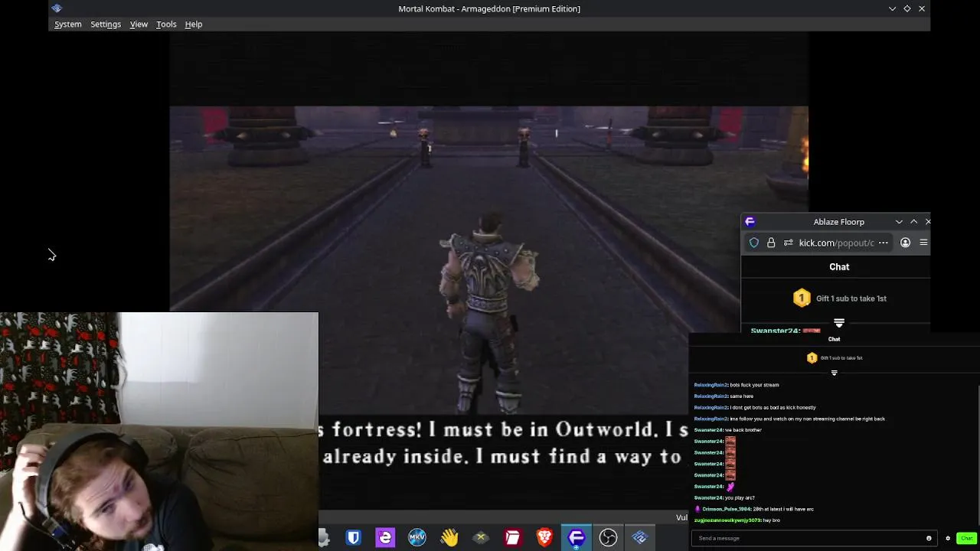Click the 'we back brother' chat message

coord(743,430)
